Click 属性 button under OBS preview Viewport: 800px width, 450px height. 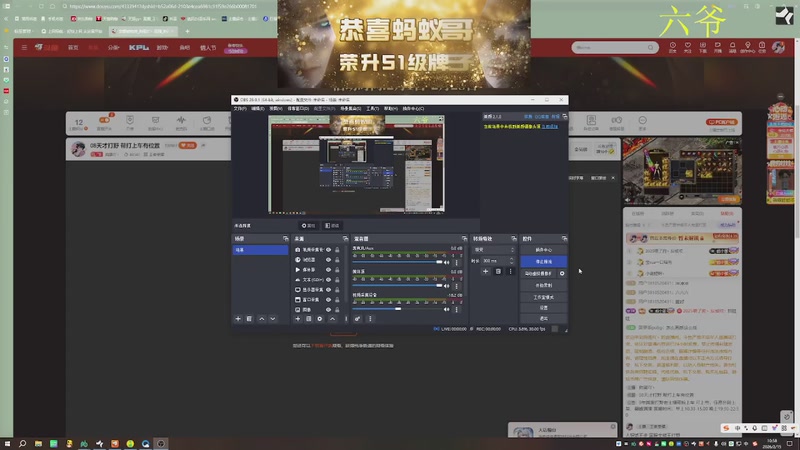[x=308, y=226]
